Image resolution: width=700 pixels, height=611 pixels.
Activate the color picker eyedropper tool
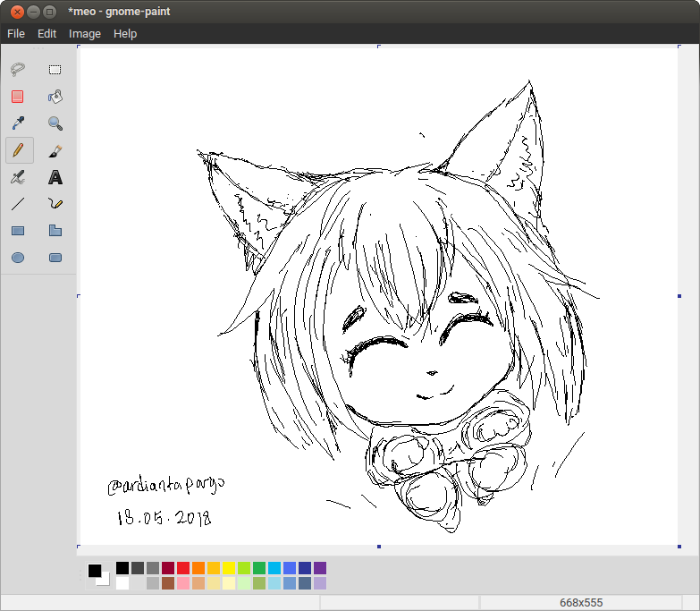point(18,123)
